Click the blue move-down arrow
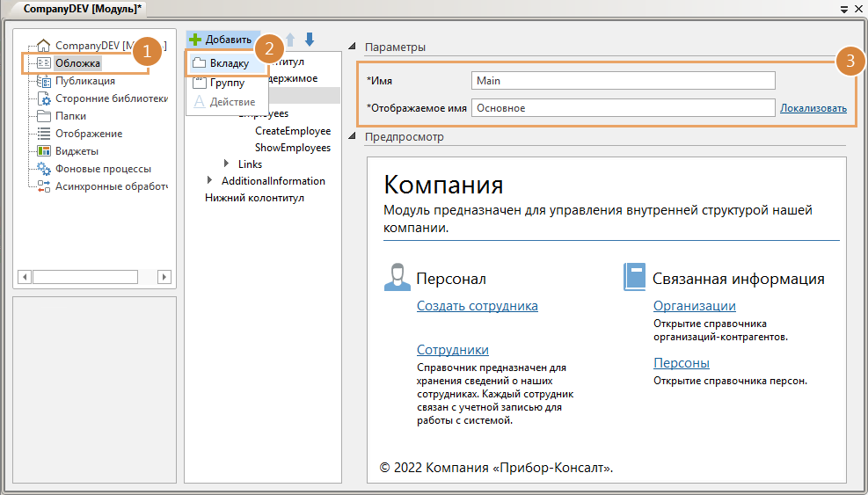868x495 pixels. [310, 40]
